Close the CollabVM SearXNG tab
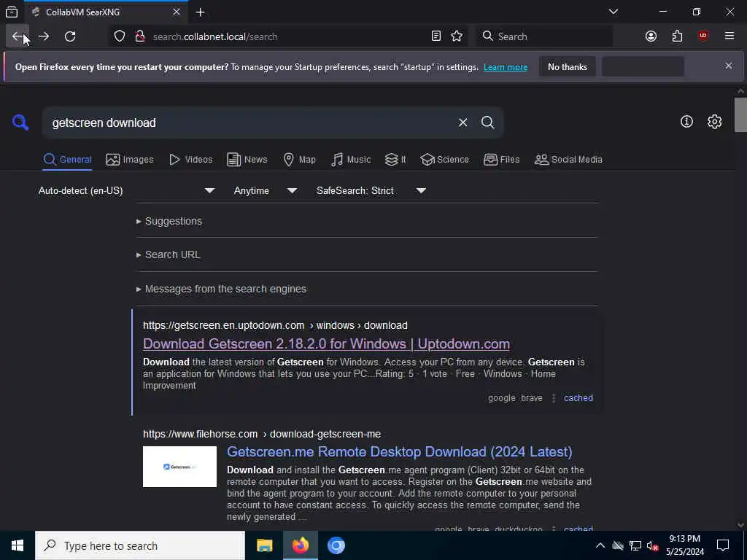This screenshot has width=747, height=560. (x=177, y=12)
